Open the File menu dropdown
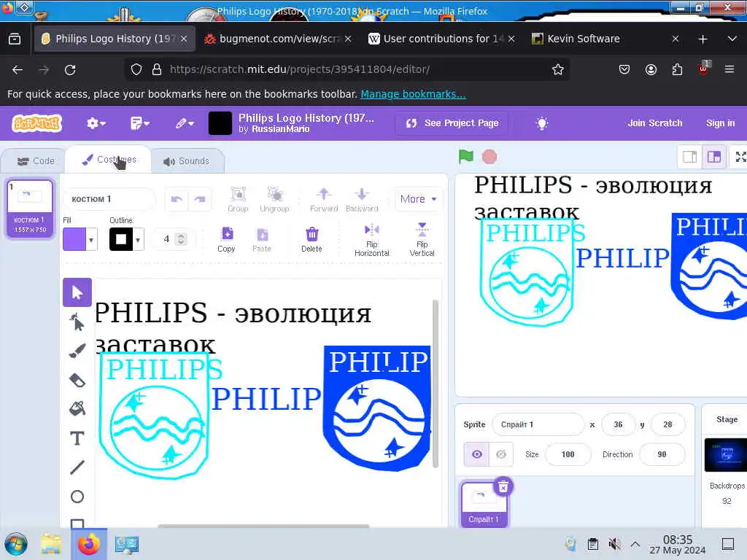Image resolution: width=747 pixels, height=560 pixels. [x=139, y=123]
